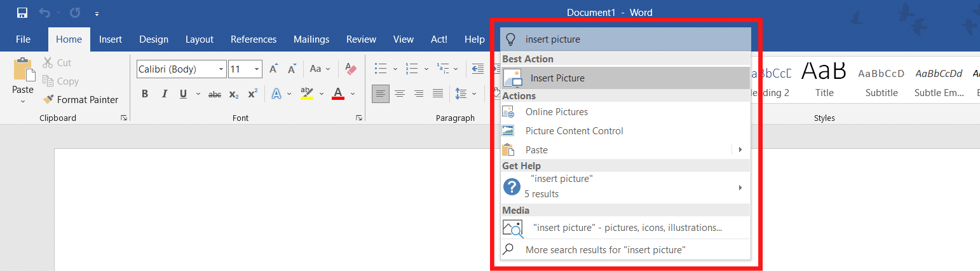Open the Clipboard pane launcher

click(124, 118)
